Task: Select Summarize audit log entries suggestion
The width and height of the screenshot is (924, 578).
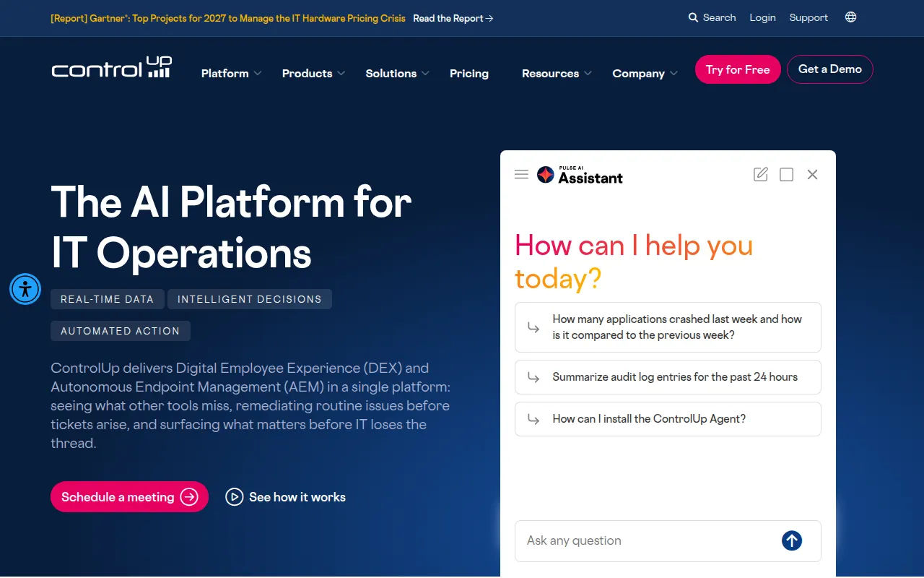Action: (668, 377)
